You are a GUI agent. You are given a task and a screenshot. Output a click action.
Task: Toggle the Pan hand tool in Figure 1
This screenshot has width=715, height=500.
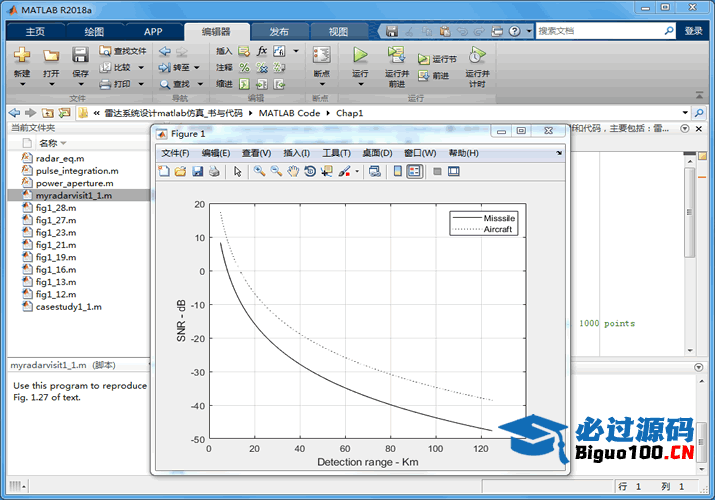pos(293,171)
